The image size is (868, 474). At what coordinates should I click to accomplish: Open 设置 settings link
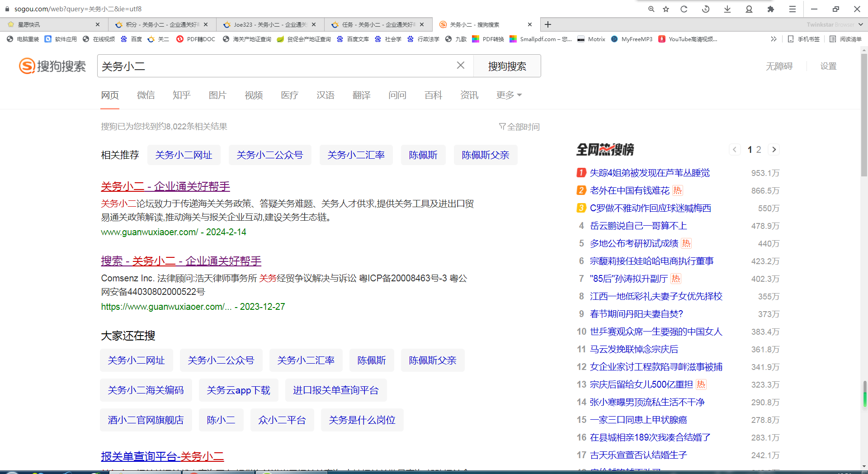(828, 66)
